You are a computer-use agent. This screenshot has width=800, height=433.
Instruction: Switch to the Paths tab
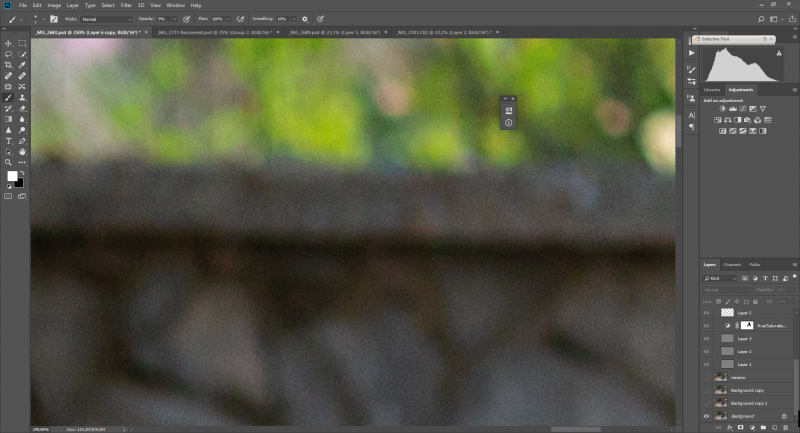755,265
